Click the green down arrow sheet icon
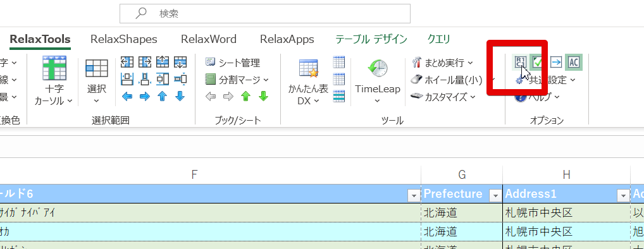This screenshot has width=644, height=249. 263,97
